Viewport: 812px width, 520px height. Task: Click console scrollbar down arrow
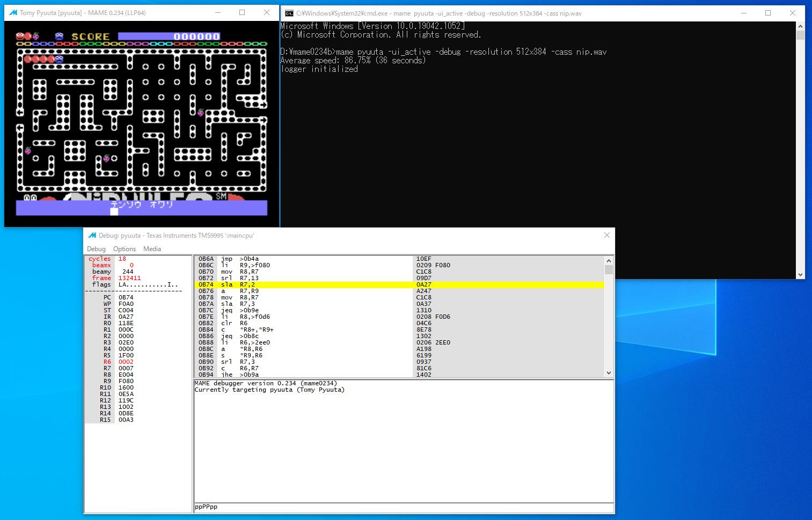click(x=800, y=274)
